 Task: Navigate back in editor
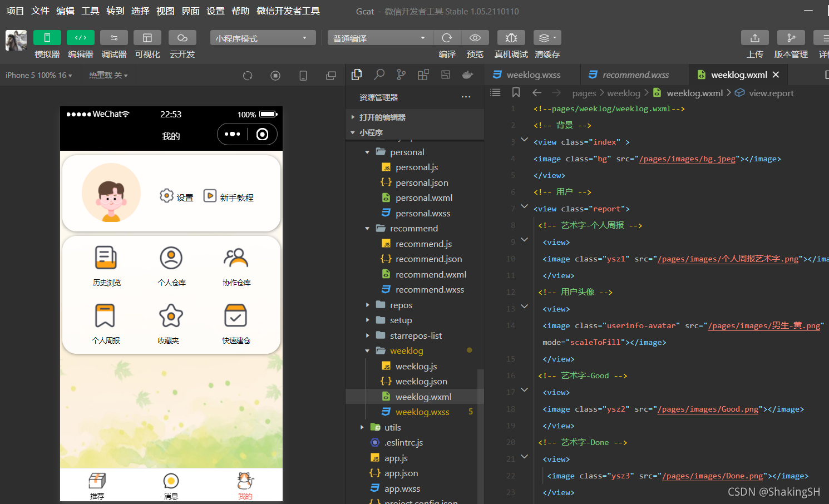click(537, 93)
